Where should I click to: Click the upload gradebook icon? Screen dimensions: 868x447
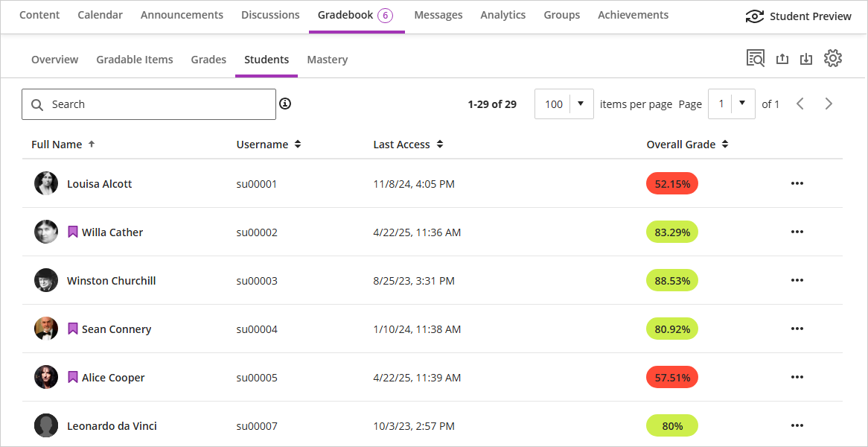(x=782, y=59)
